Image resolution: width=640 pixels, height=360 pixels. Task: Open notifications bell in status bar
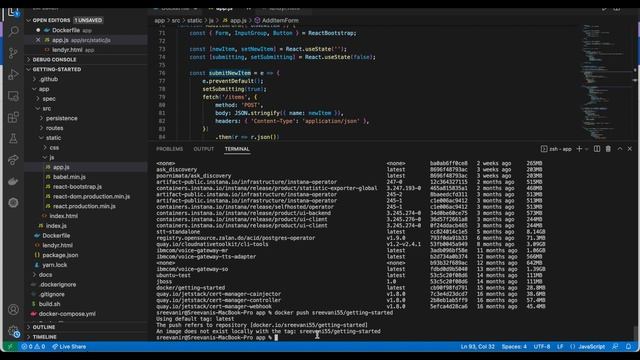point(628,347)
